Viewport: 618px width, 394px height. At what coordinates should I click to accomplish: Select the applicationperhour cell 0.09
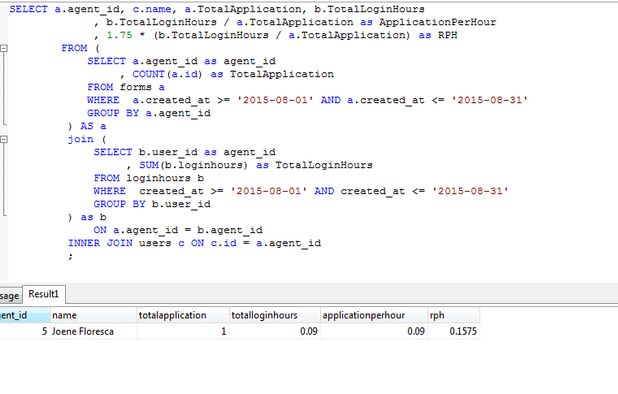[x=374, y=331]
